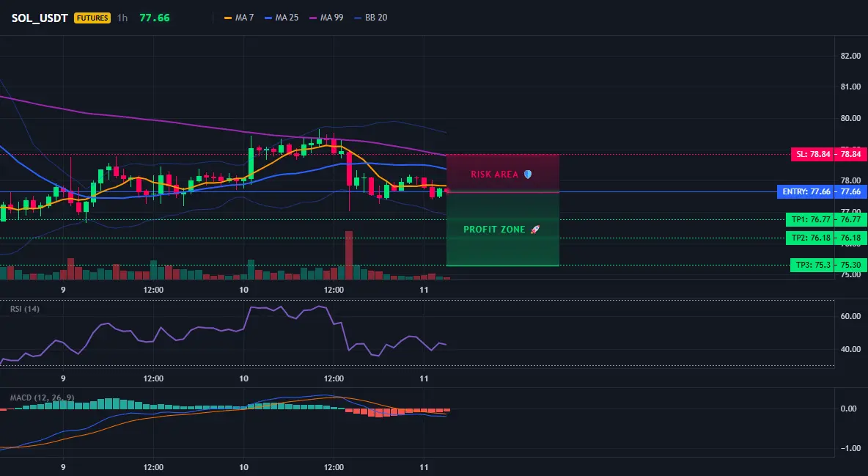
Task: Click the green 77.66 current price
Action: pyautogui.click(x=155, y=18)
